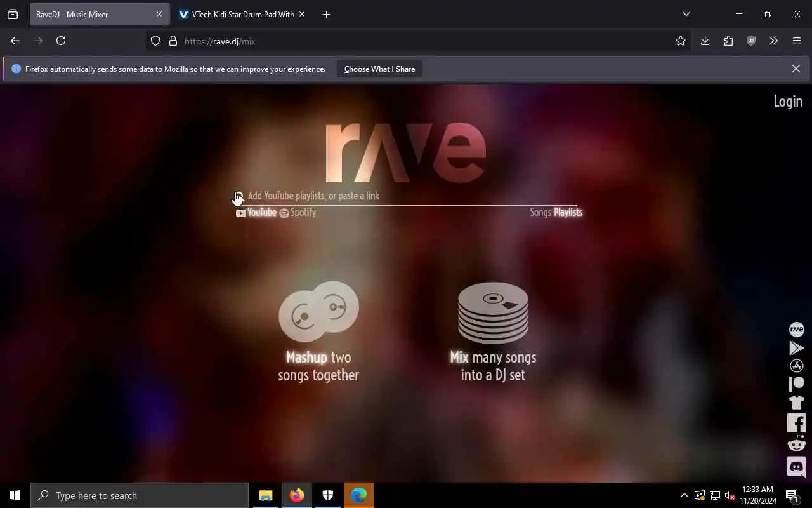Open the Patreon icon link
The width and height of the screenshot is (812, 508).
click(796, 384)
